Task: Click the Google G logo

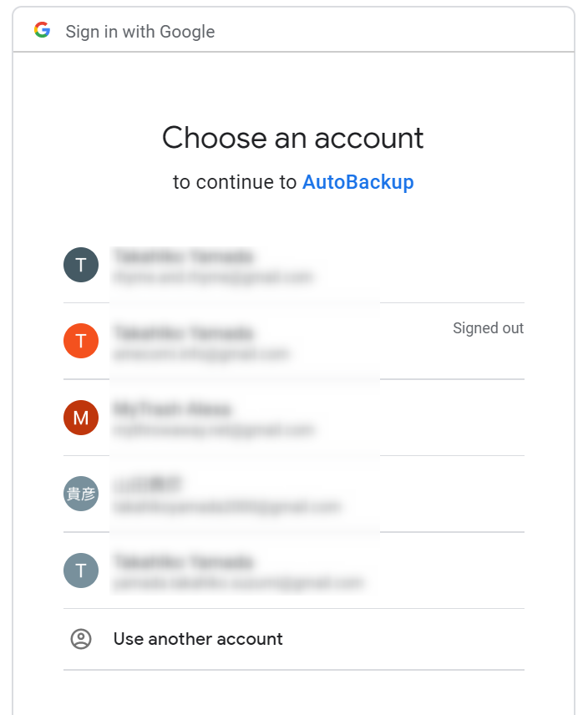Action: pyautogui.click(x=42, y=31)
